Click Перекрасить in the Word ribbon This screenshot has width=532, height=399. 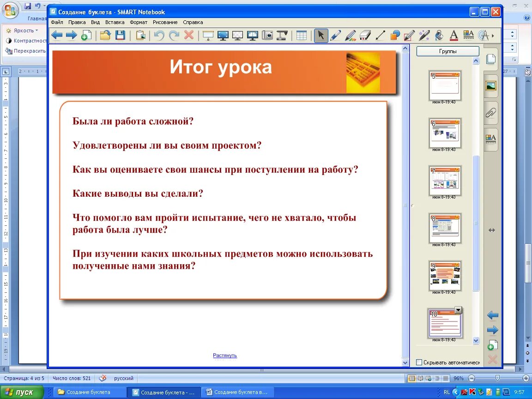(26, 51)
